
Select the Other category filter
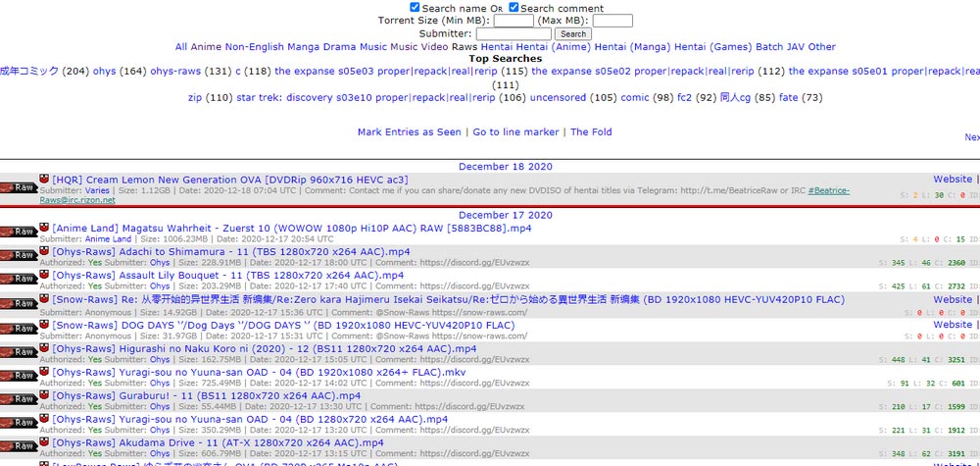click(822, 47)
